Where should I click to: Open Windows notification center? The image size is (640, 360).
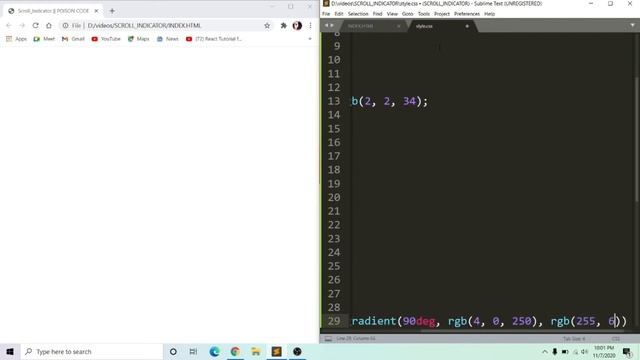[627, 351]
